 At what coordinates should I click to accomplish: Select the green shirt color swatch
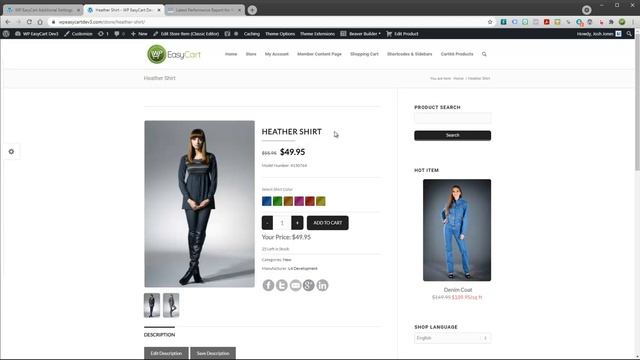(278, 201)
